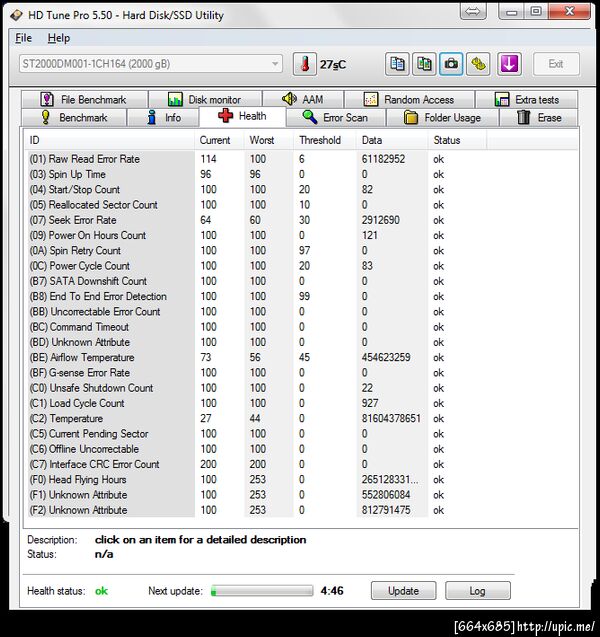Click the green Health status ok text
Viewport: 600px width, 637px height.
(x=101, y=591)
